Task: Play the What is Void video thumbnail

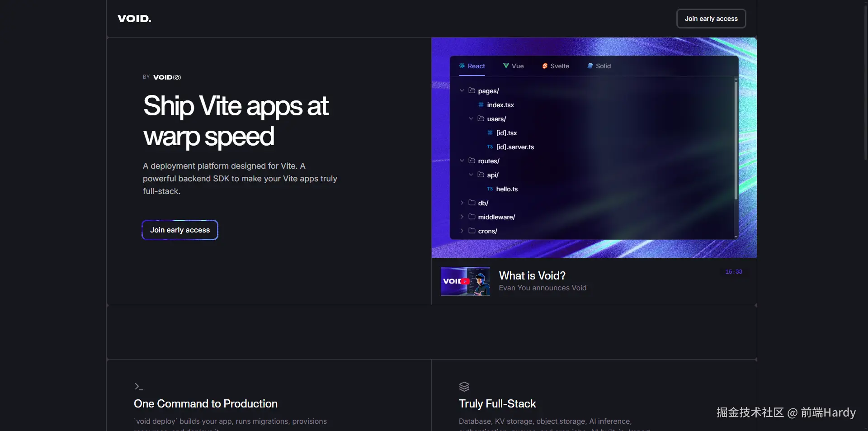Action: tap(465, 281)
